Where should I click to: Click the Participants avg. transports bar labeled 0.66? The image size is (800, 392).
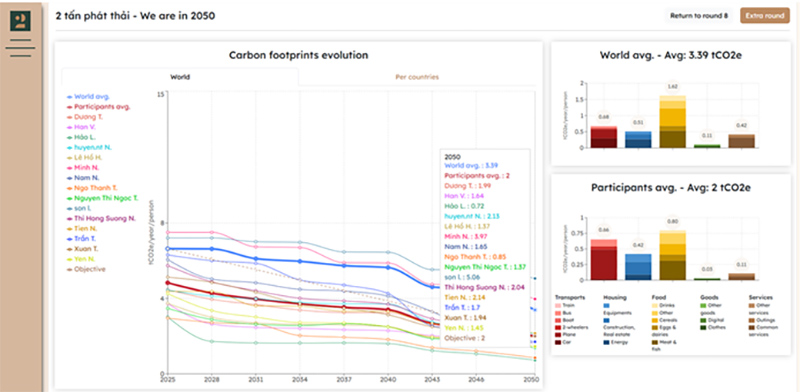[x=604, y=259]
